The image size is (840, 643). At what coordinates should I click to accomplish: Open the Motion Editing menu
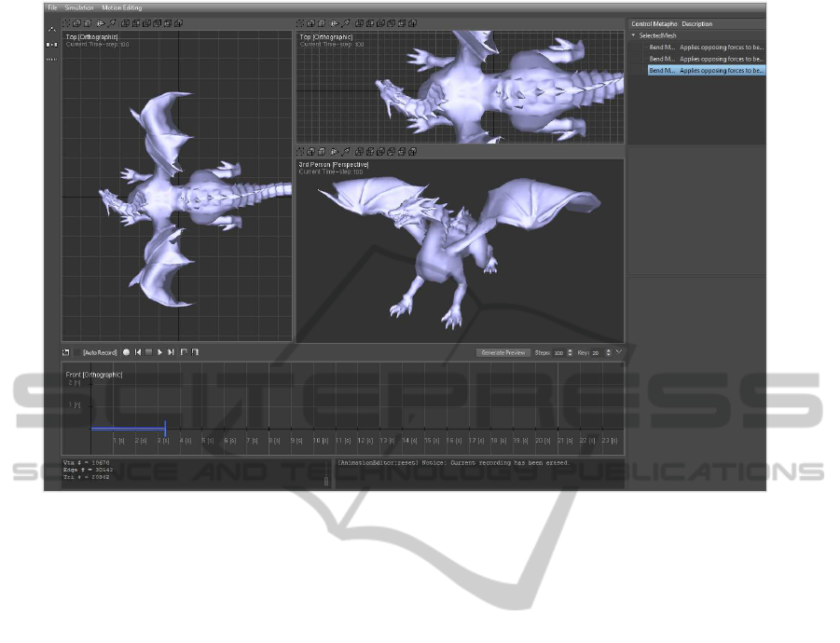pos(122,7)
